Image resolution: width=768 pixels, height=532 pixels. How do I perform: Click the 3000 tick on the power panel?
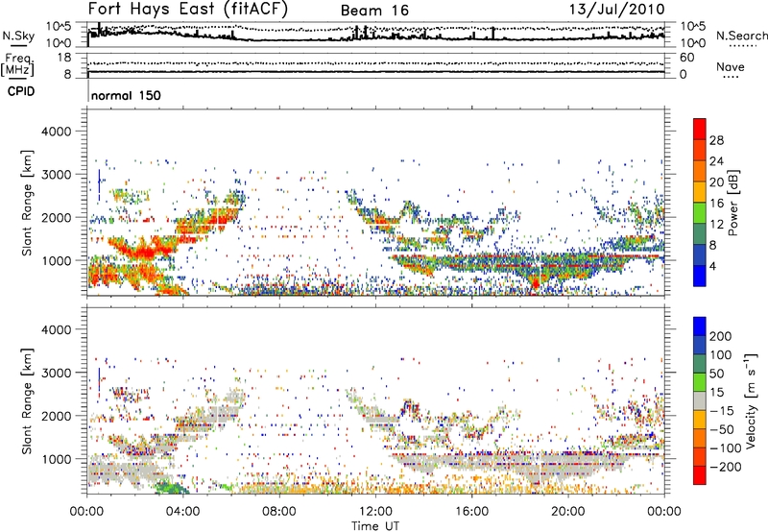[x=57, y=175]
